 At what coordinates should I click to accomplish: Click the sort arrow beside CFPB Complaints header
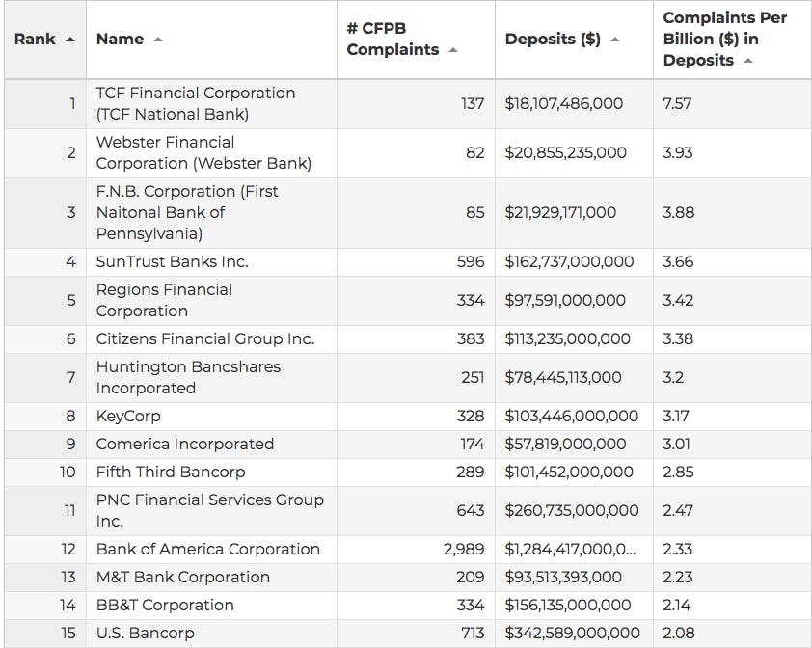click(453, 50)
